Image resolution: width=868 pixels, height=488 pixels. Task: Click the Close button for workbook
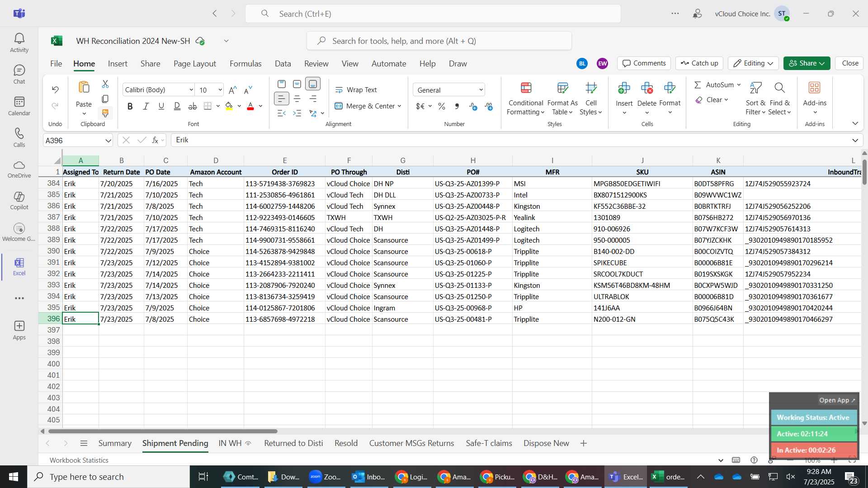(850, 63)
